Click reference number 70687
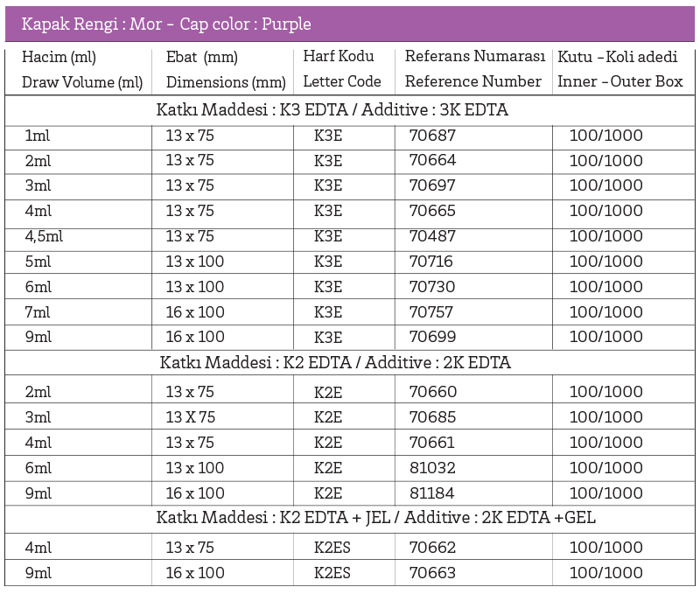 [x=432, y=136]
